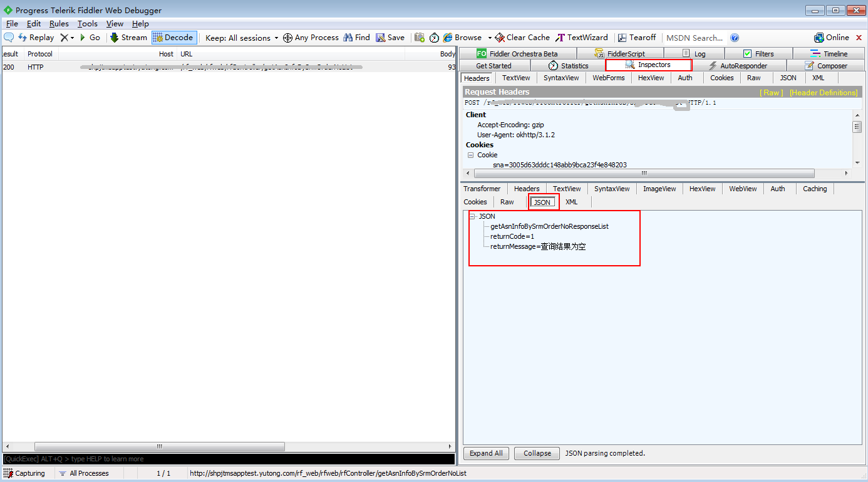868x482 pixels.
Task: Click Clear Cache
Action: (x=522, y=38)
